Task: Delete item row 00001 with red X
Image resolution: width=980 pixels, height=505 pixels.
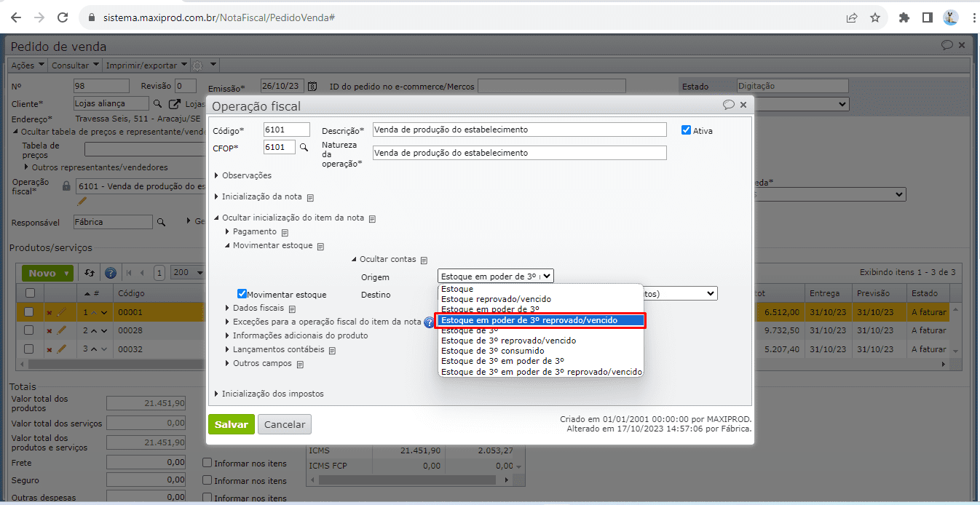Action: (x=49, y=312)
